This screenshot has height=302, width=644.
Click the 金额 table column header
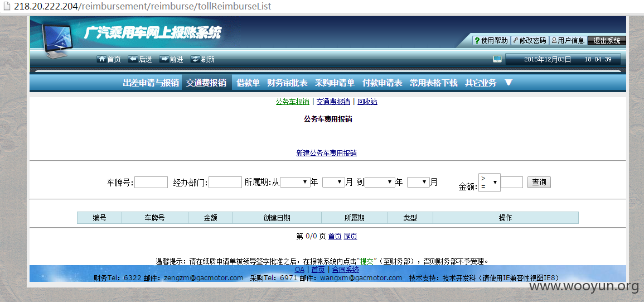210,218
